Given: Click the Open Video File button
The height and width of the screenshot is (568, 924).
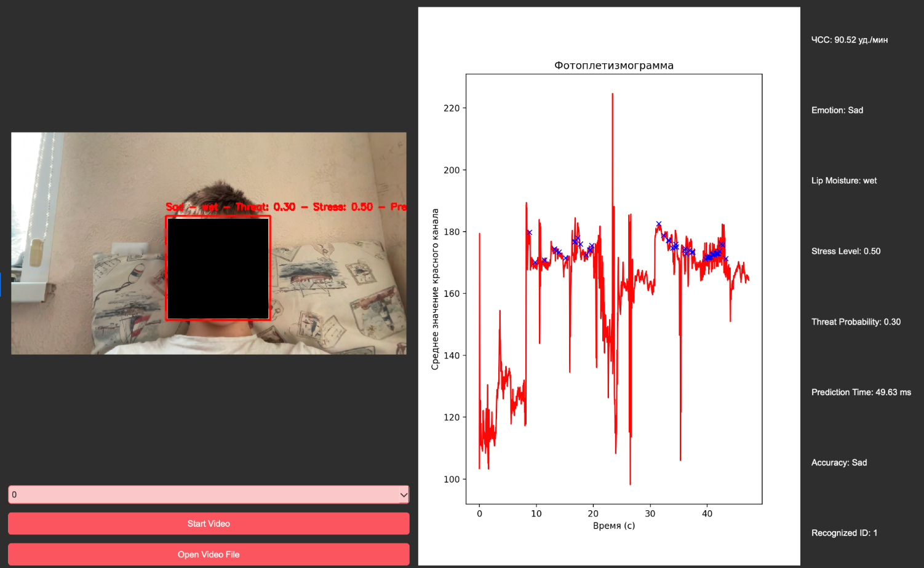Looking at the screenshot, I should pos(209,554).
